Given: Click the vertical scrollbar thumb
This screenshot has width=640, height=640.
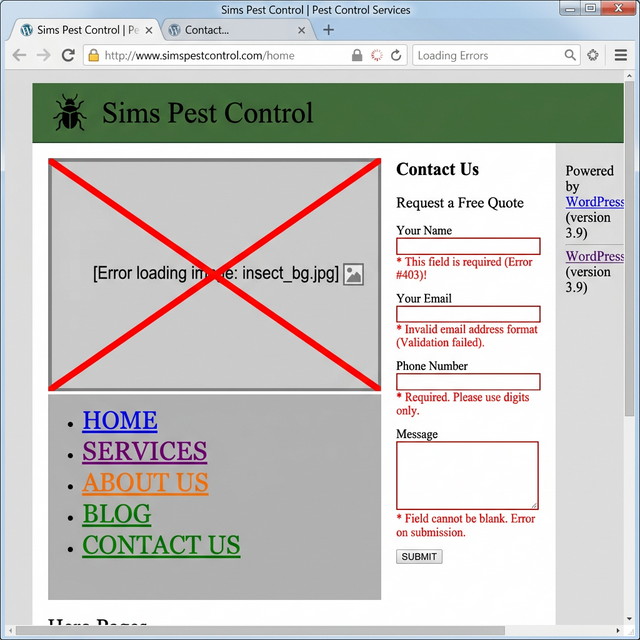Looking at the screenshot, I should (x=629, y=249).
